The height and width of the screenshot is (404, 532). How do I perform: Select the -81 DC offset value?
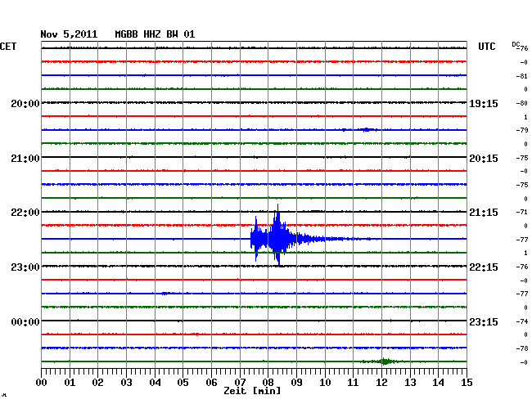pyautogui.click(x=522, y=76)
